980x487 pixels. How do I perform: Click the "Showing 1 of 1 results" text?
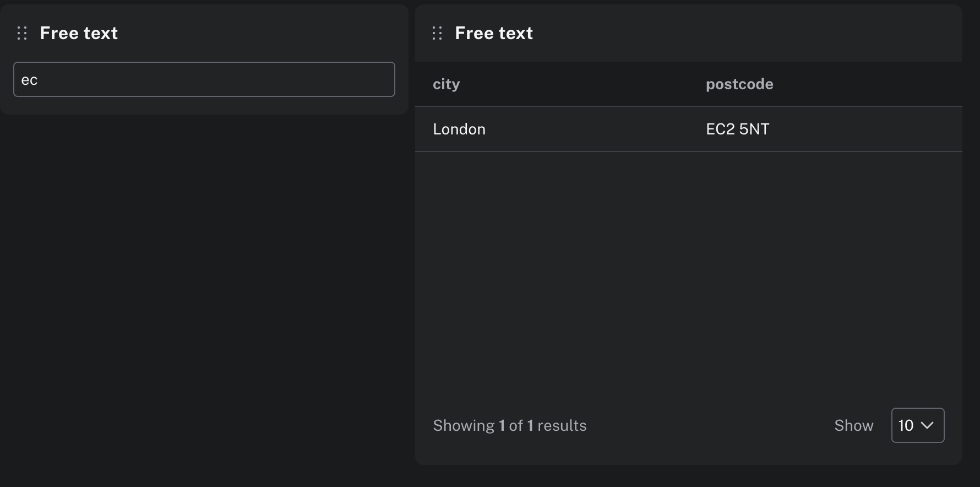point(509,425)
